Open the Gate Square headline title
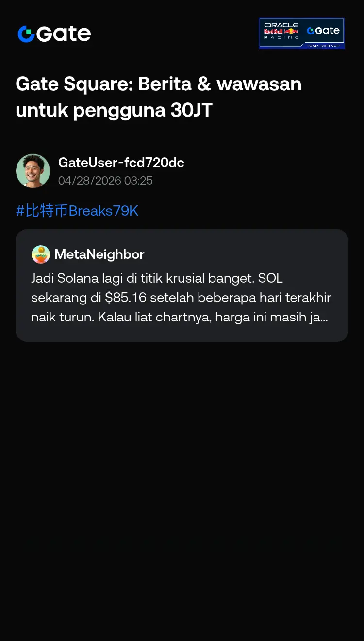The image size is (364, 641). tap(159, 97)
